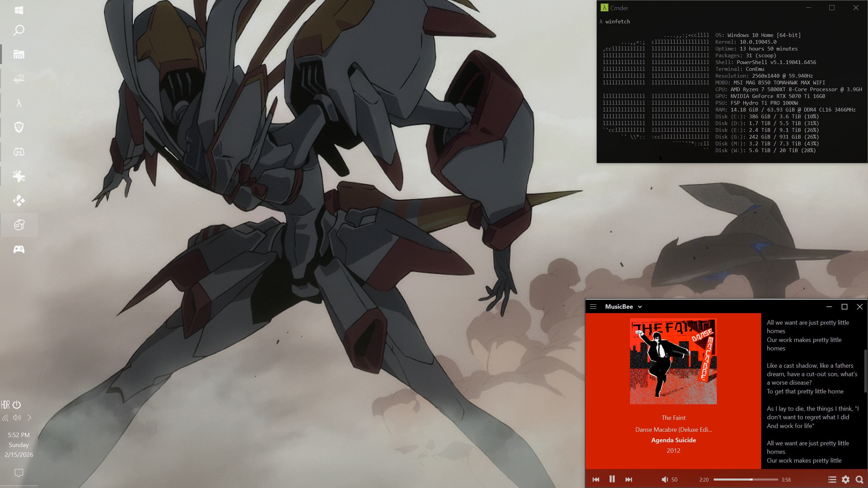Open the Cmder lambda shortcut in the sidebar
The height and width of the screenshot is (488, 868).
tap(19, 103)
